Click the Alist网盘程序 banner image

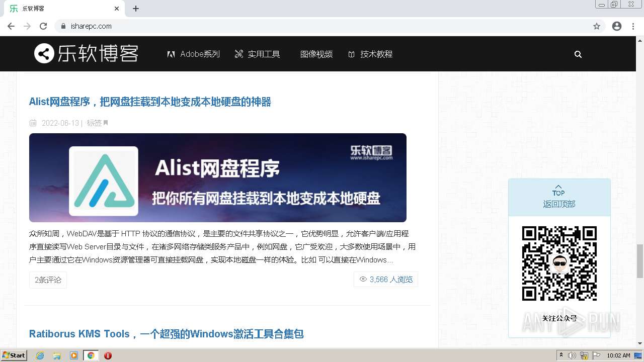point(218,177)
